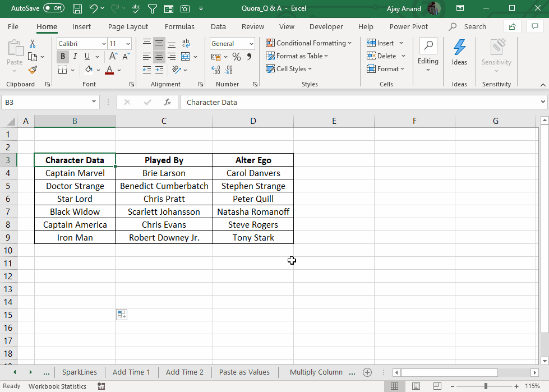Open the Paste as Values sheet tab

pos(244,372)
